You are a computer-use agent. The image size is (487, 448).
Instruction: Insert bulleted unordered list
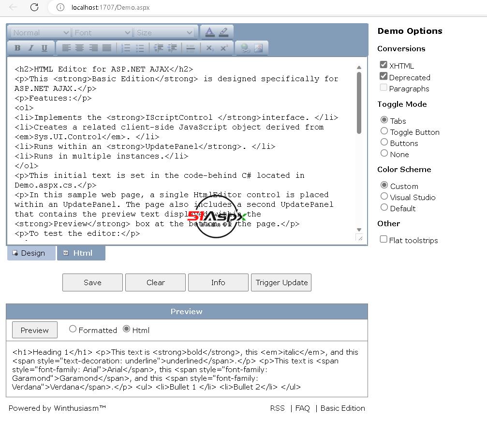pyautogui.click(x=140, y=48)
